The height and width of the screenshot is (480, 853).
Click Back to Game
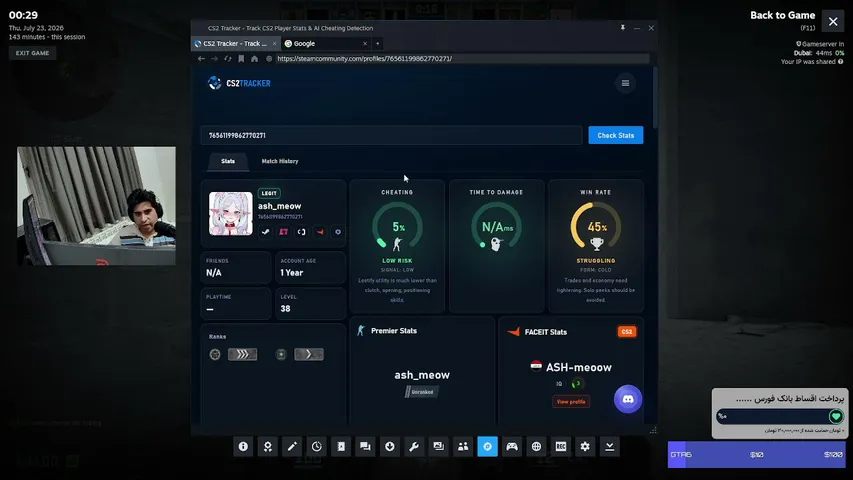[x=782, y=15]
